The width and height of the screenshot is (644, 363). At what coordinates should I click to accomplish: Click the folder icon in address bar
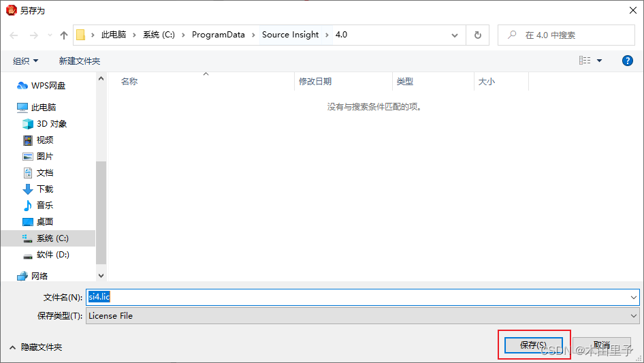(x=80, y=35)
